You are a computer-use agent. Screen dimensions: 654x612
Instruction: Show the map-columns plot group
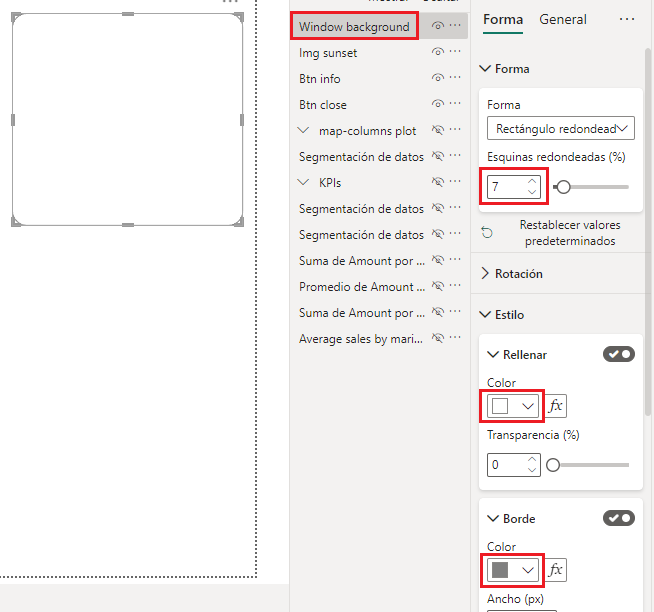tap(438, 130)
